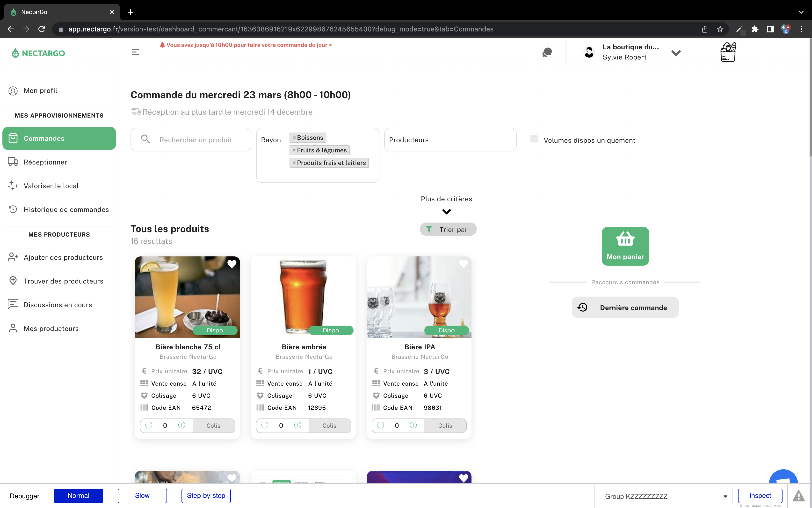Screen dimensions: 812x508
Task: Toggle favorite heart on Bière IPA
Action: (x=463, y=264)
